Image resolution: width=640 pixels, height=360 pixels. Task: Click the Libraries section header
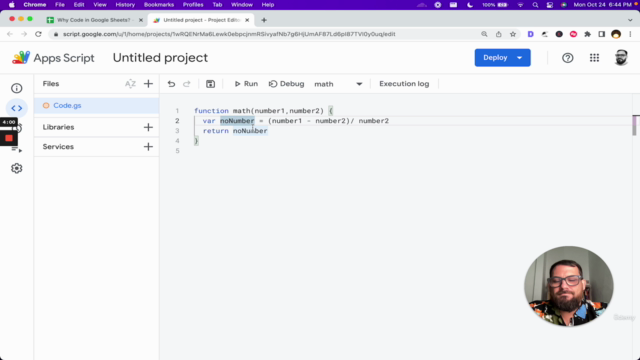[58, 127]
